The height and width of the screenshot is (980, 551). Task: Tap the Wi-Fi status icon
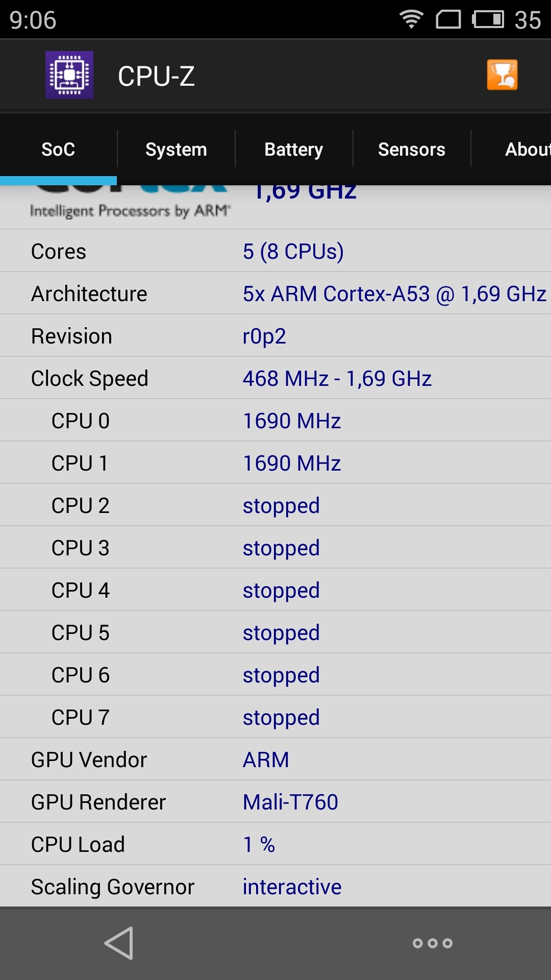[x=411, y=19]
